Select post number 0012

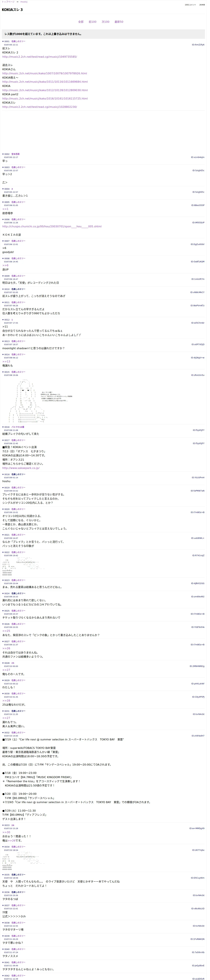[x=7, y=320]
